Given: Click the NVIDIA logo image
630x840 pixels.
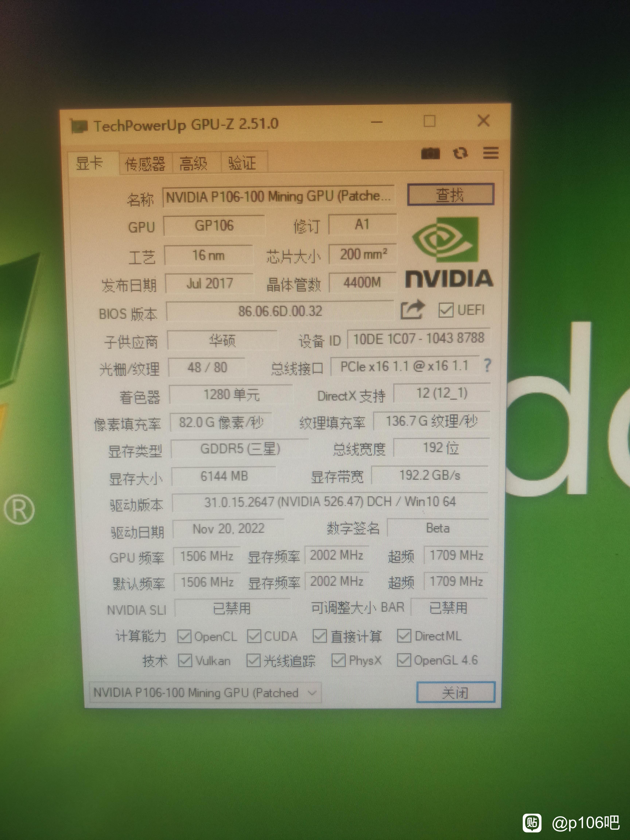Looking at the screenshot, I should click(x=449, y=252).
